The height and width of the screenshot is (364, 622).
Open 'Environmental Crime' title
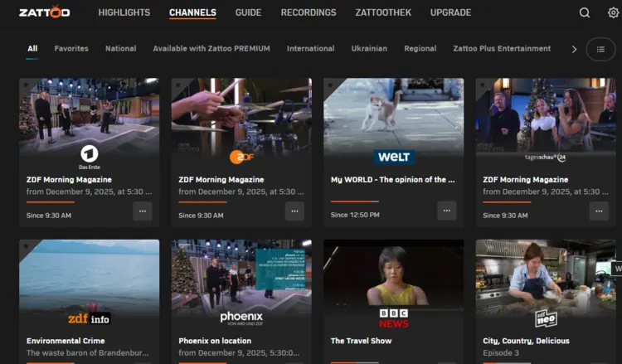click(66, 341)
